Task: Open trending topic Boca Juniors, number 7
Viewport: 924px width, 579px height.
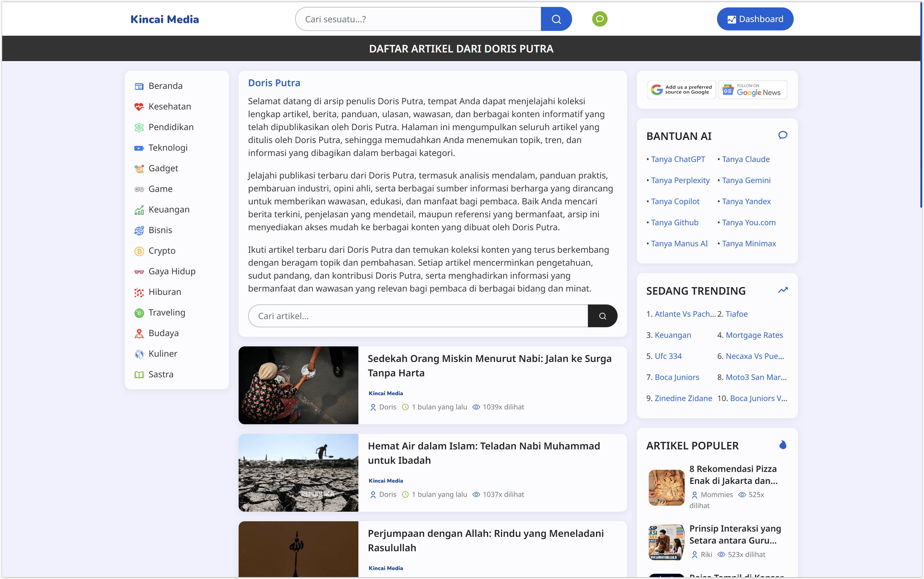Action: coord(677,377)
